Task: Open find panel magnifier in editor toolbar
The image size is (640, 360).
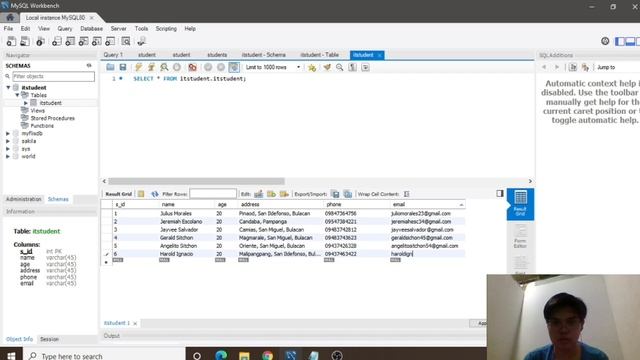Action: click(x=340, y=67)
